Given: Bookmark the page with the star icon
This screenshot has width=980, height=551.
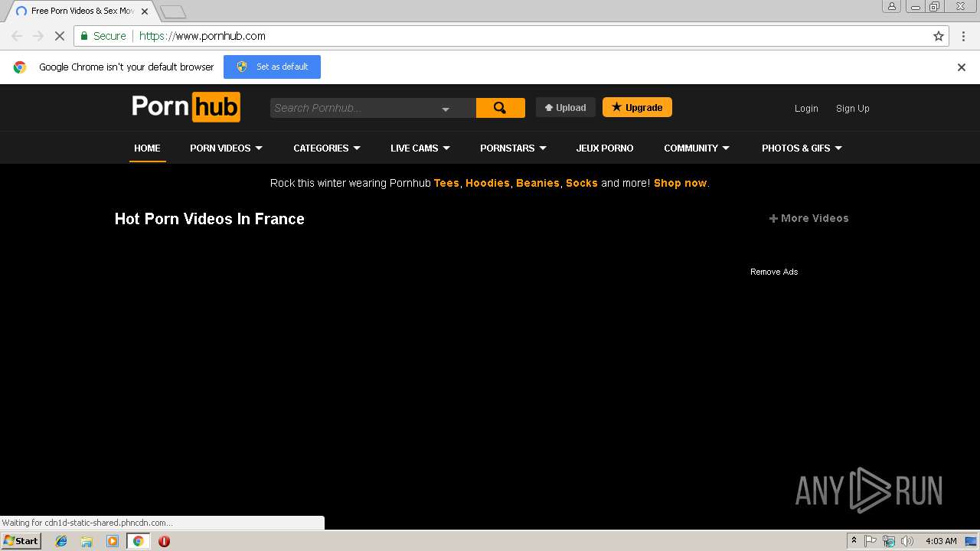Looking at the screenshot, I should [x=939, y=36].
